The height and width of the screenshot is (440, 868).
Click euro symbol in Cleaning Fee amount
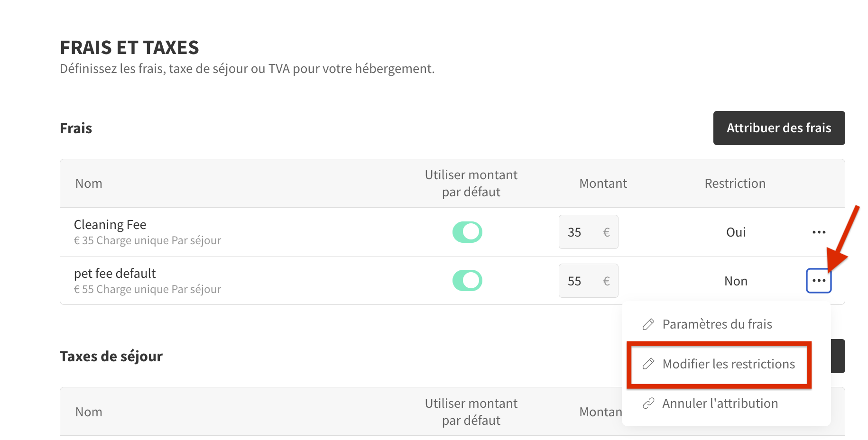click(606, 232)
